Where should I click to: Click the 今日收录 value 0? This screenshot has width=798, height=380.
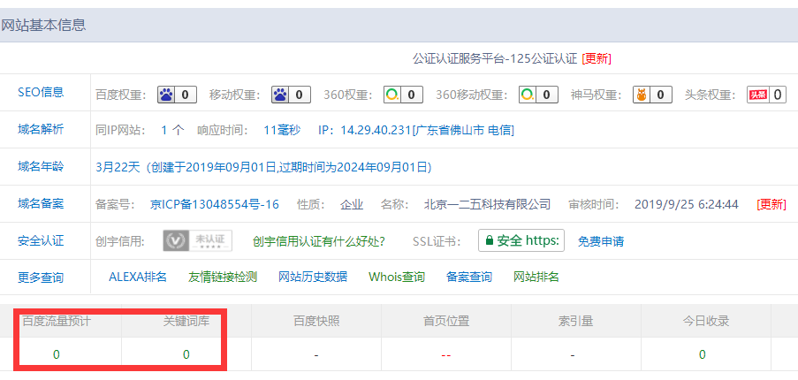(702, 355)
